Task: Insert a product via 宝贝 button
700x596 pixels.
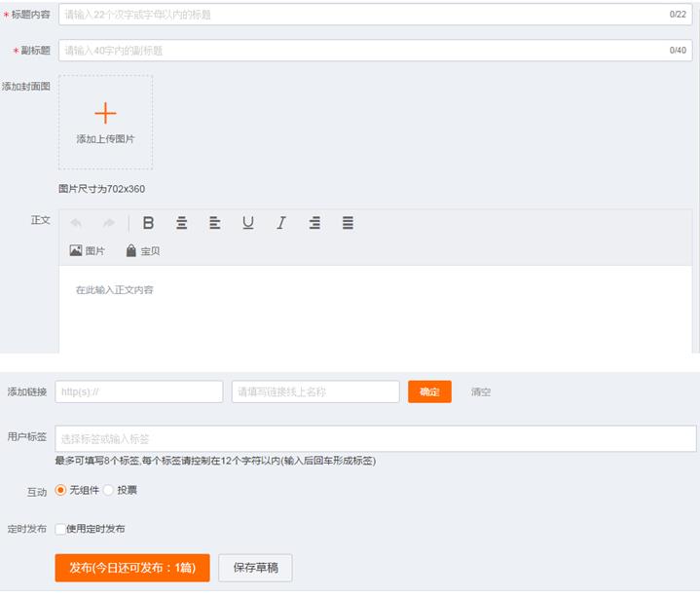Action: (x=142, y=251)
